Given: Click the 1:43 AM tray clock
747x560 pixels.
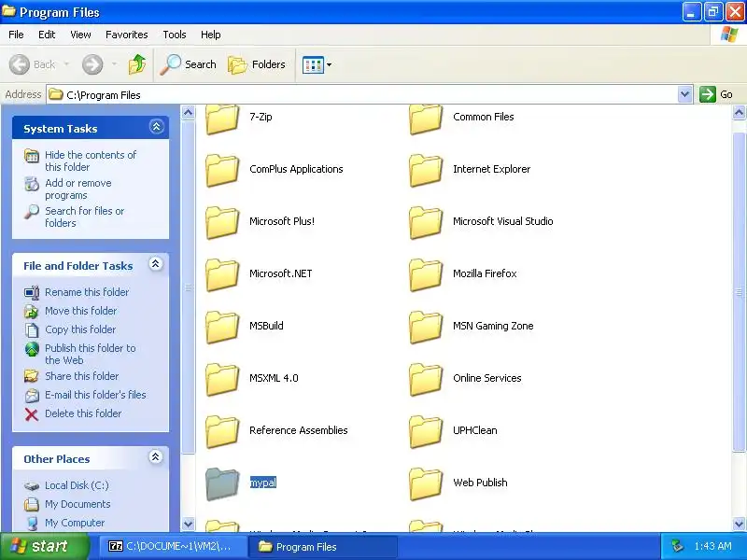Looking at the screenshot, I should [712, 546].
